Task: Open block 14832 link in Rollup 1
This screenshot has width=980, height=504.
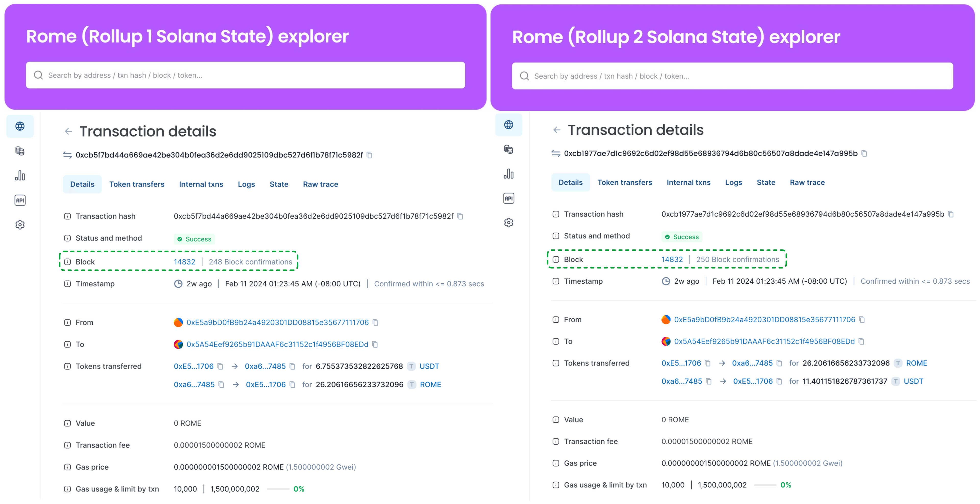Action: (x=185, y=262)
